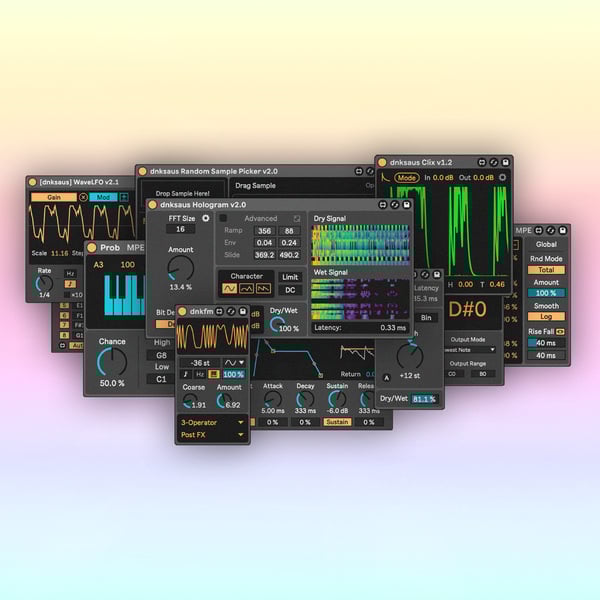Screen dimensions: 600x600
Task: Click the Total Rnd Mode selector
Action: [x=546, y=270]
